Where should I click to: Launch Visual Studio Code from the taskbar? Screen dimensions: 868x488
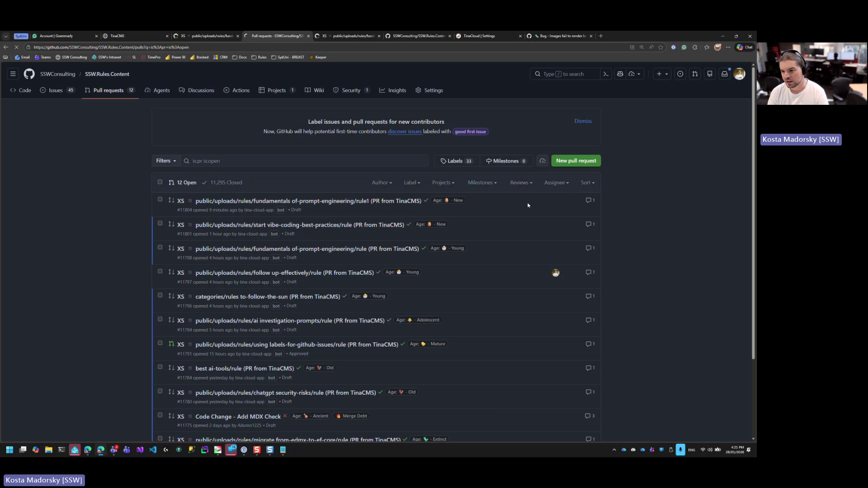tap(153, 450)
